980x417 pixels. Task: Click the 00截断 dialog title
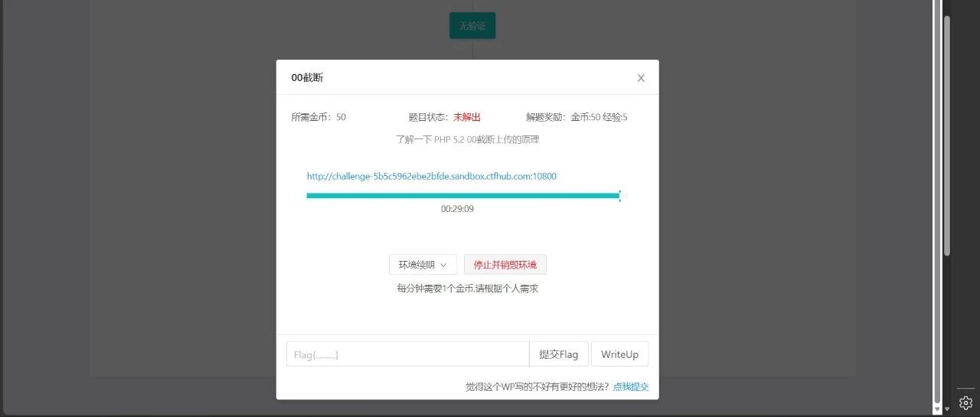tap(307, 78)
